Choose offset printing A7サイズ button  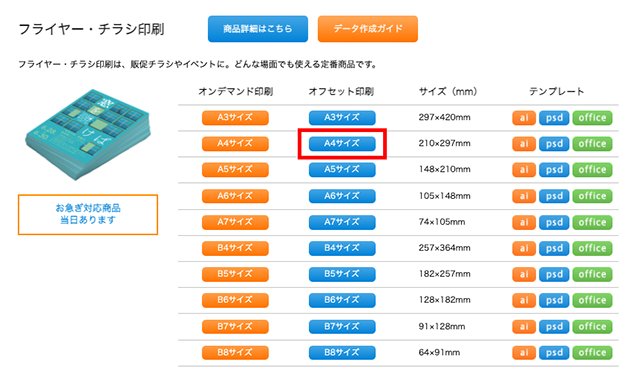[342, 222]
